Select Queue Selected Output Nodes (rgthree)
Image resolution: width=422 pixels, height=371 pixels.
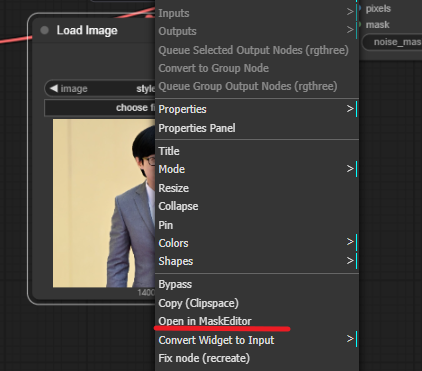tap(257, 50)
